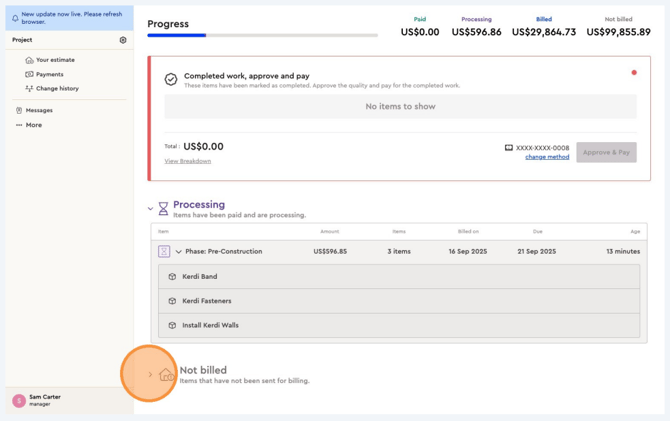
Task: Click the Completed work checkmark icon
Action: click(x=171, y=79)
